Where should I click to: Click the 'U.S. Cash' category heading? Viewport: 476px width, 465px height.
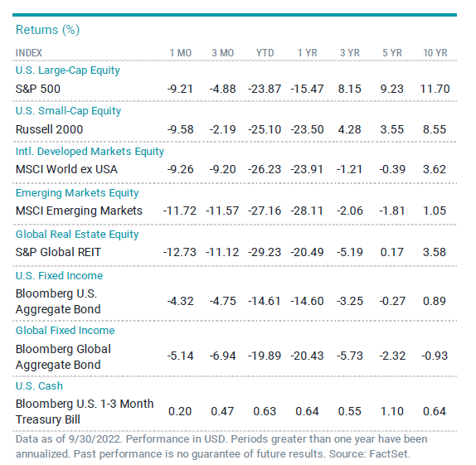(39, 385)
